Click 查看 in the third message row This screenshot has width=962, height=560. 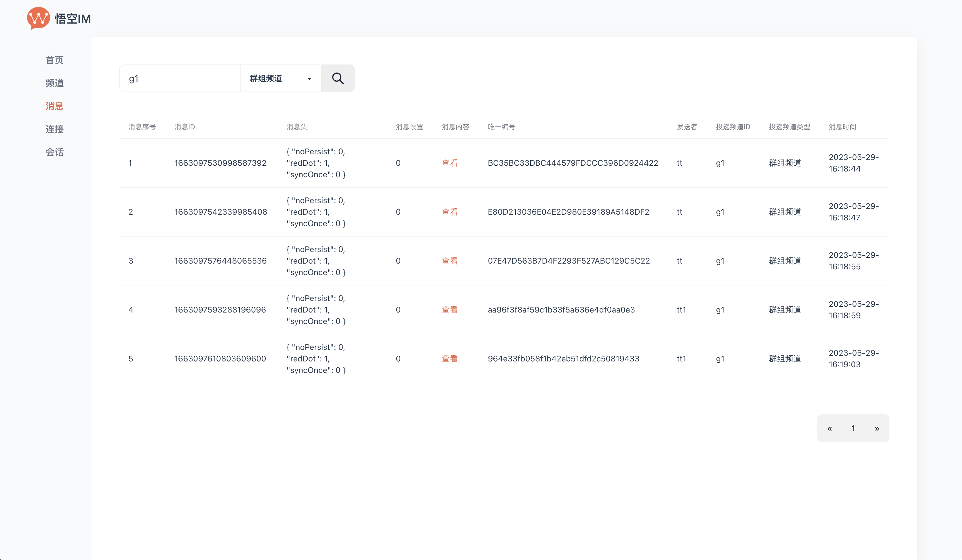coord(449,261)
